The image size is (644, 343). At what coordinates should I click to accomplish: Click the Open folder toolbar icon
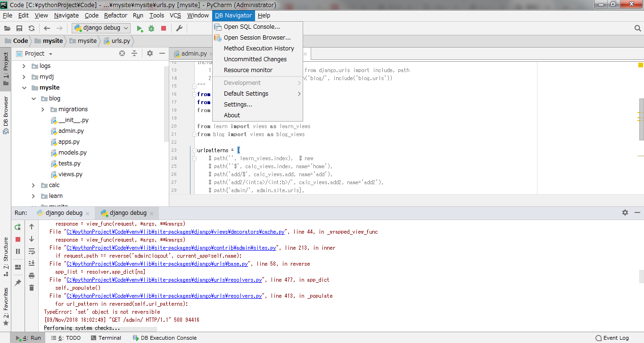pyautogui.click(x=8, y=28)
